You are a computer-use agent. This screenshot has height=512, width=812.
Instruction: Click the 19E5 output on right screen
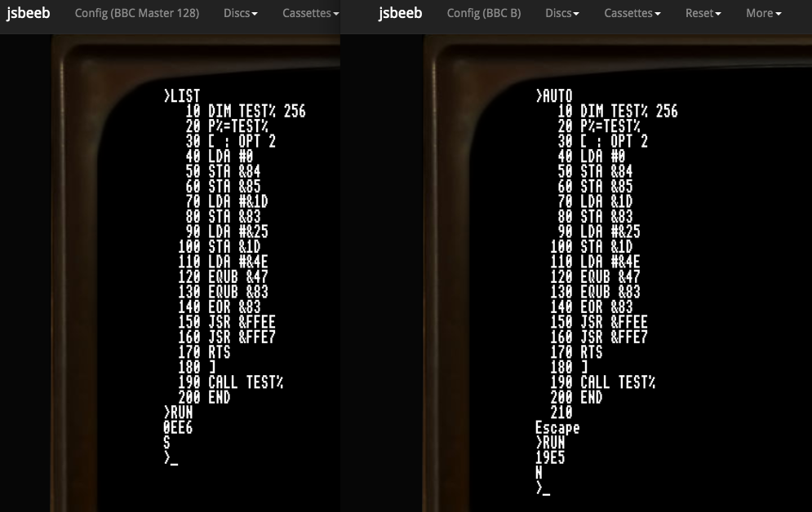550,458
